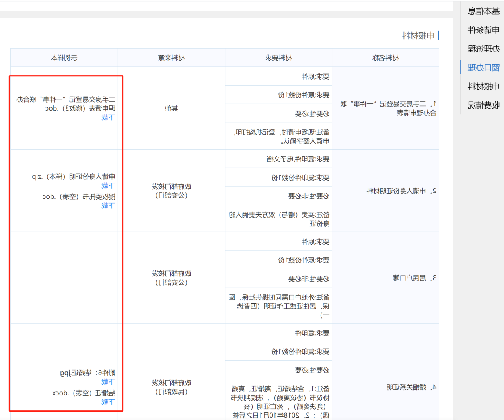The width and height of the screenshot is (504, 420).
Task: Click file name 申请人身份证明(样本).zip
Action: pos(74,177)
